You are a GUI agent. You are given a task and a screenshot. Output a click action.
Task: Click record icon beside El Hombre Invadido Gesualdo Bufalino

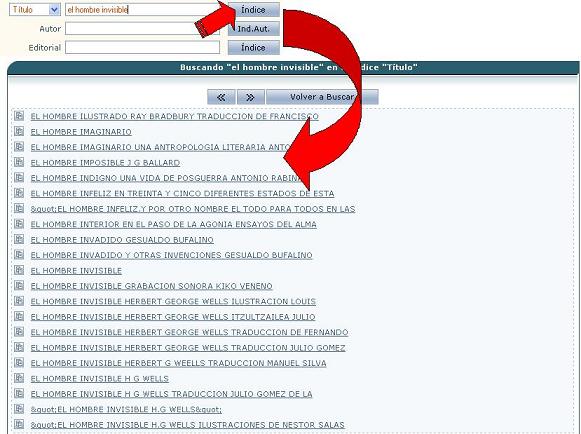pyautogui.click(x=19, y=239)
